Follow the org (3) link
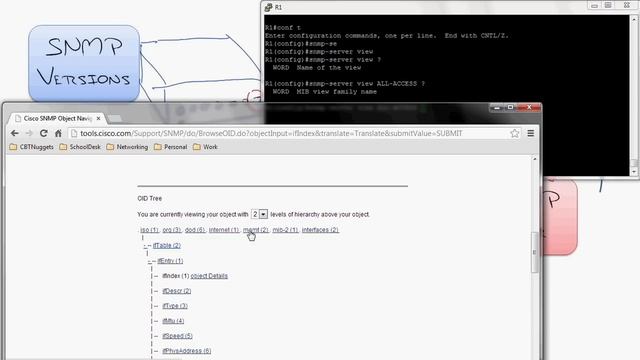 click(172, 230)
